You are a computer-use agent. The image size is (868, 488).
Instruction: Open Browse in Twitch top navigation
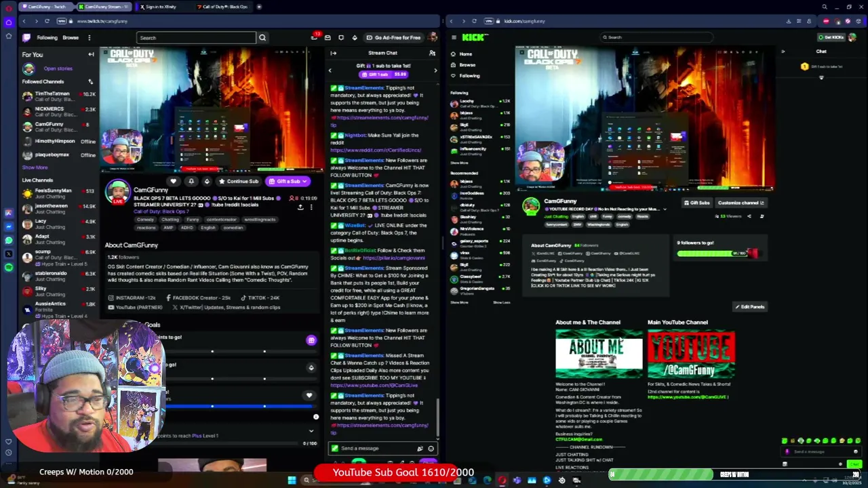coord(71,37)
